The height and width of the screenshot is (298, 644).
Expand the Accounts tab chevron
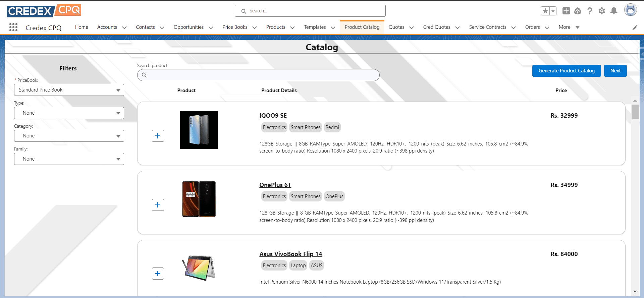[124, 27]
